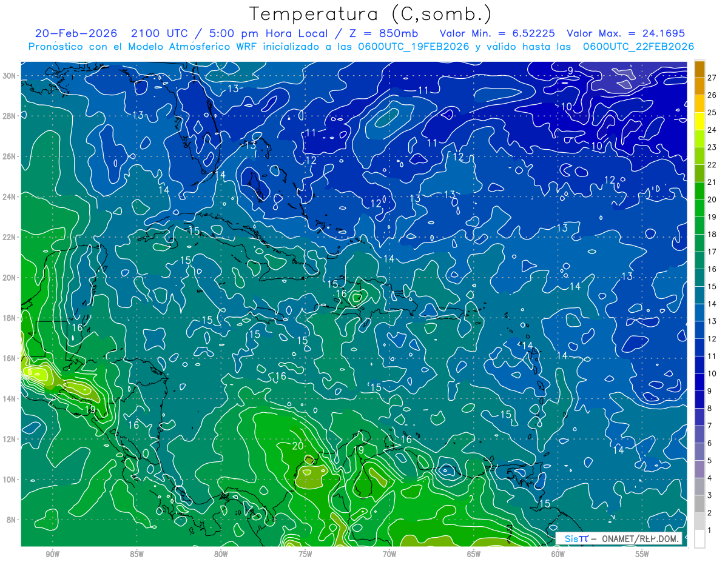Screen dimensions: 728x562
Task: Click the colorbar scale label "21"
Action: click(x=712, y=182)
